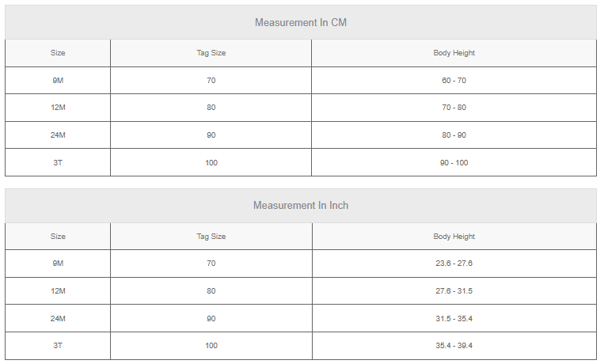Image resolution: width=604 pixels, height=364 pixels.
Task: Click the 60 - 70 body height cell
Action: click(x=454, y=81)
